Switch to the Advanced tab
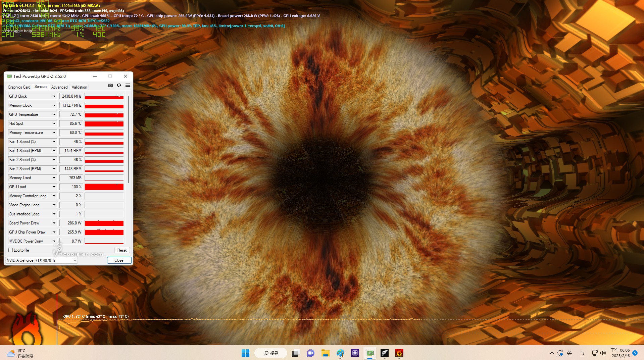Image resolution: width=644 pixels, height=360 pixels. pos(59,87)
